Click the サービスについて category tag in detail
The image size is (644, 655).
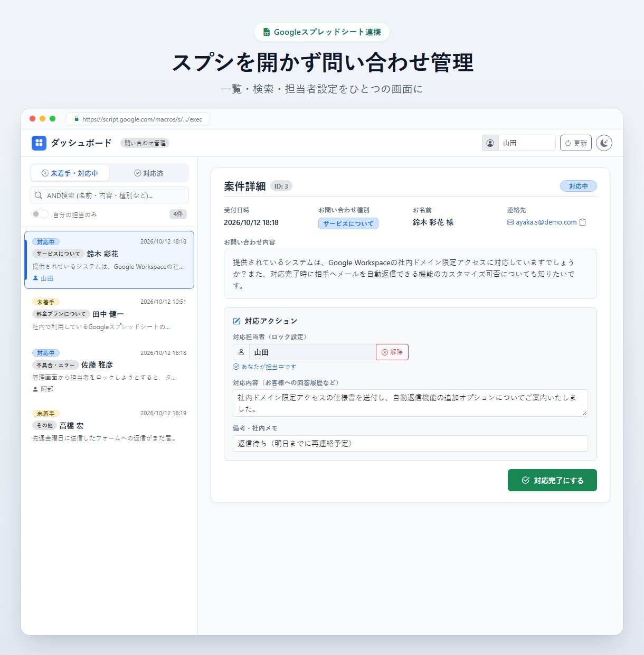tap(348, 223)
